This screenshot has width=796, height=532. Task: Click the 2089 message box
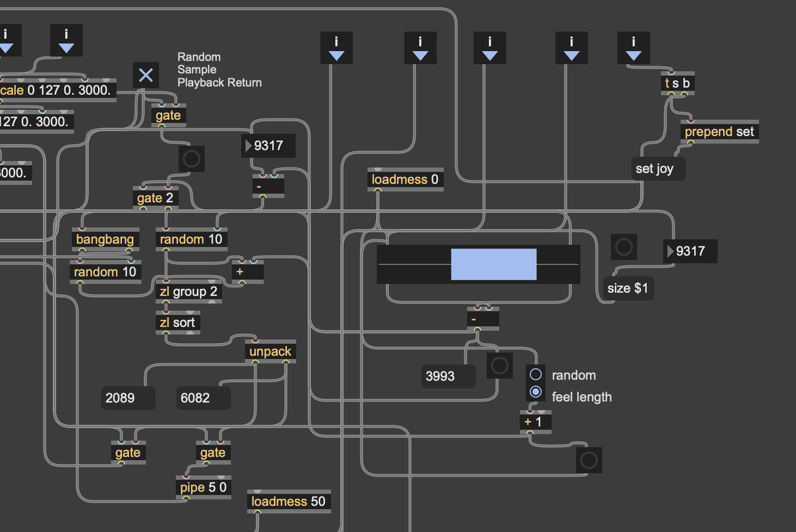coord(128,398)
